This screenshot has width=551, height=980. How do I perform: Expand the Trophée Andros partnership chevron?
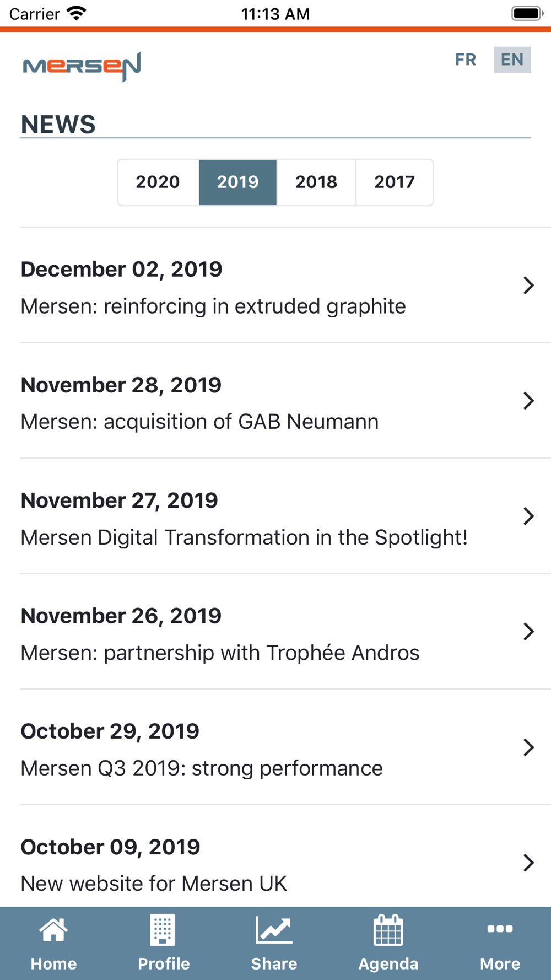coord(528,632)
